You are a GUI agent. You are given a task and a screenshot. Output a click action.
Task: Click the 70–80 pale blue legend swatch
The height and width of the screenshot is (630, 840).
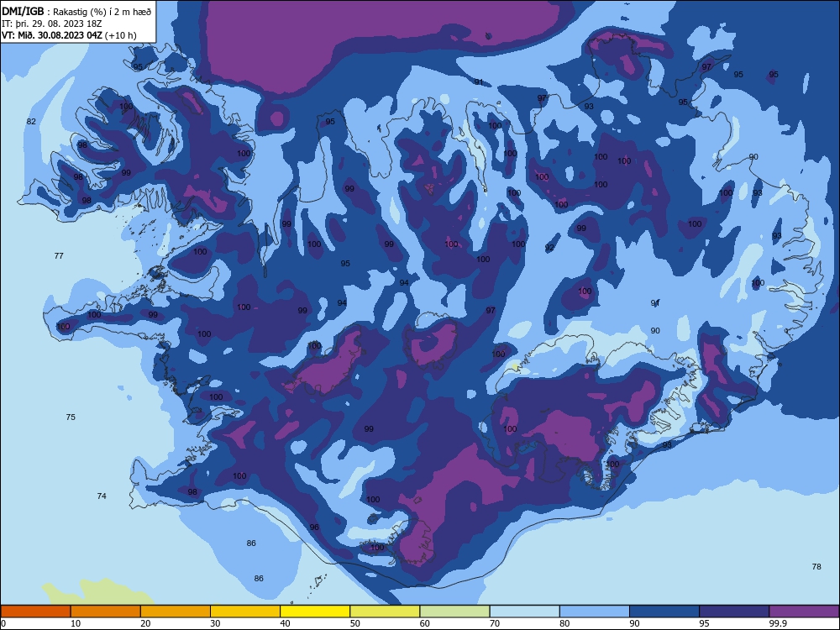tap(524, 612)
